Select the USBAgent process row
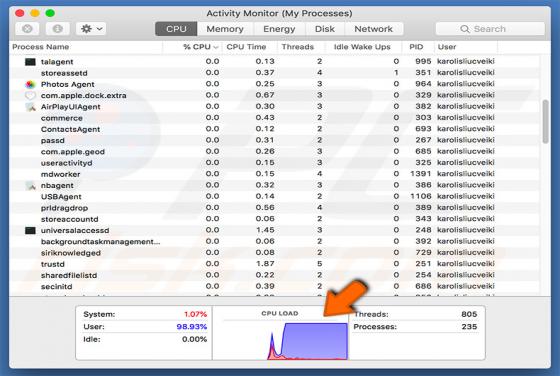The width and height of the screenshot is (560, 376). pyautogui.click(x=274, y=196)
